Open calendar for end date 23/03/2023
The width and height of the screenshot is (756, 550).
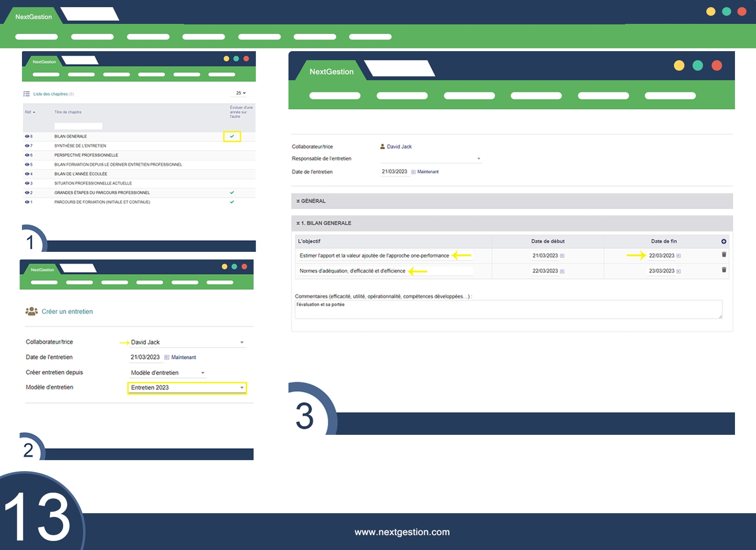coord(679,271)
